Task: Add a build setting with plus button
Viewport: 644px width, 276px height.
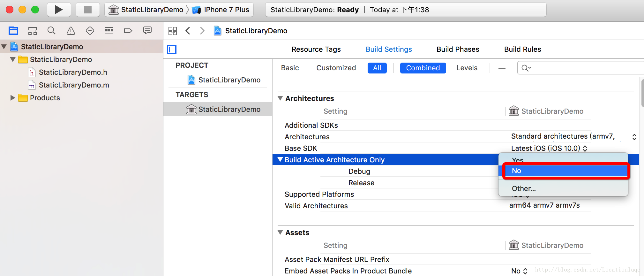Action: click(502, 68)
